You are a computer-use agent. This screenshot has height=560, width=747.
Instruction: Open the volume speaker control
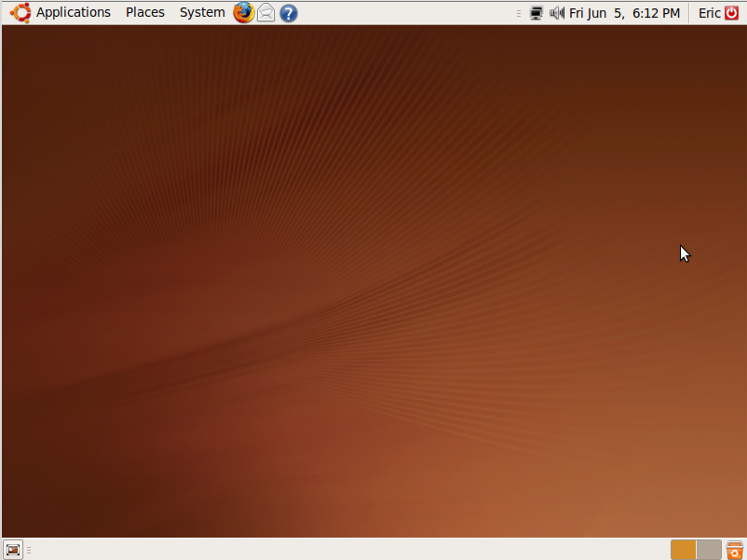coord(556,13)
